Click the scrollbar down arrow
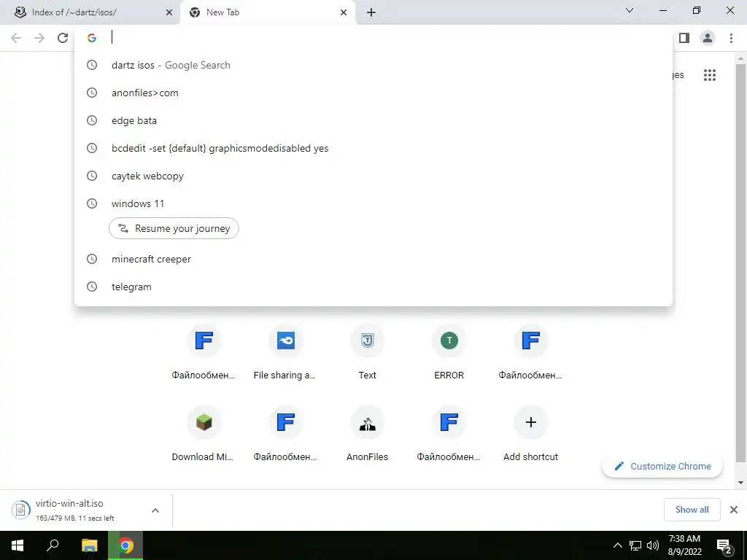 [x=740, y=483]
